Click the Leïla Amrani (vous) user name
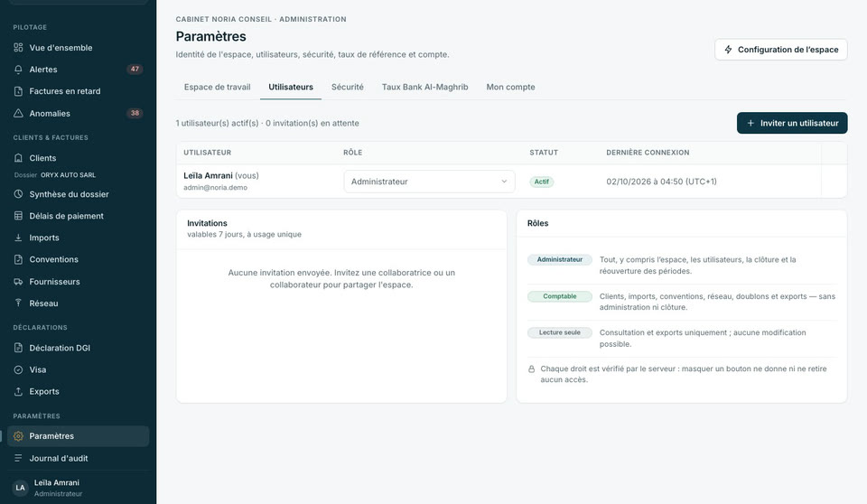This screenshot has width=867, height=504. coord(221,175)
